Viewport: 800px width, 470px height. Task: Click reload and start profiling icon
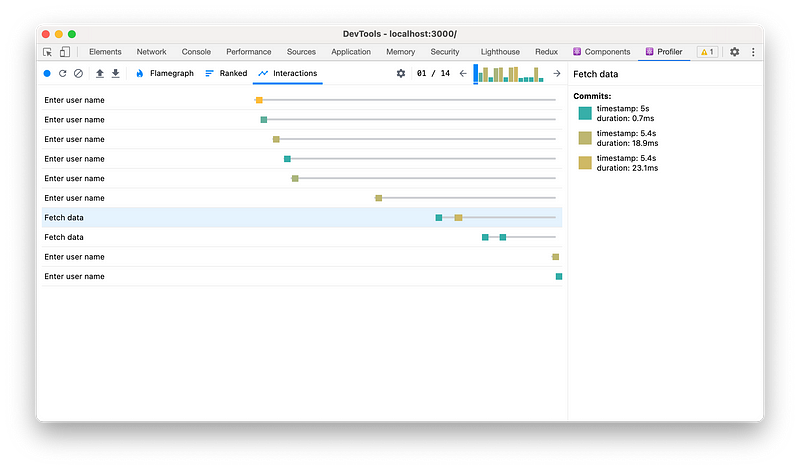coord(63,74)
